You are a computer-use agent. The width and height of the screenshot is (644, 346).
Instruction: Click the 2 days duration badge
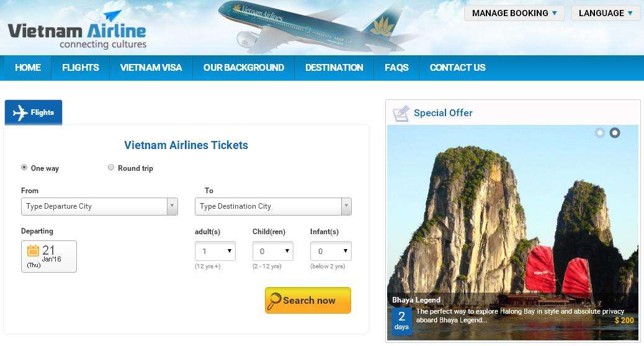pos(401,321)
